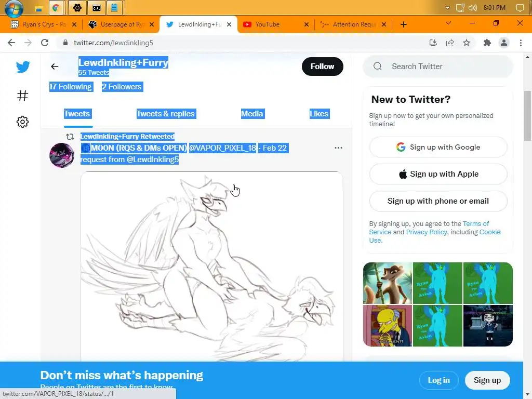Click the share page icon in address bar
The image size is (532, 399).
(x=450, y=43)
